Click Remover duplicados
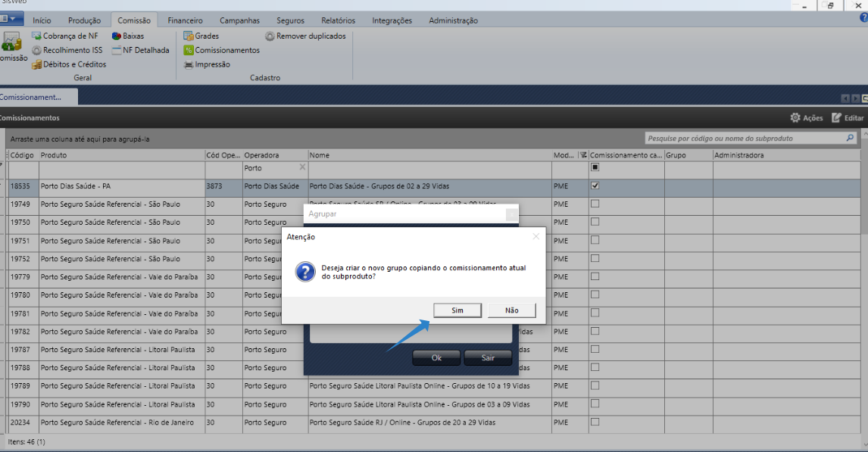This screenshot has height=452, width=868. [x=305, y=36]
